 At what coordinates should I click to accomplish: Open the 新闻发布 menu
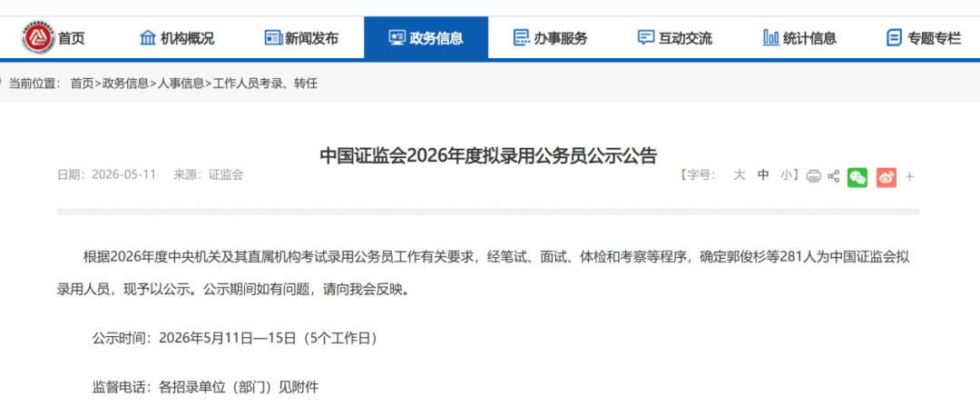(x=311, y=38)
